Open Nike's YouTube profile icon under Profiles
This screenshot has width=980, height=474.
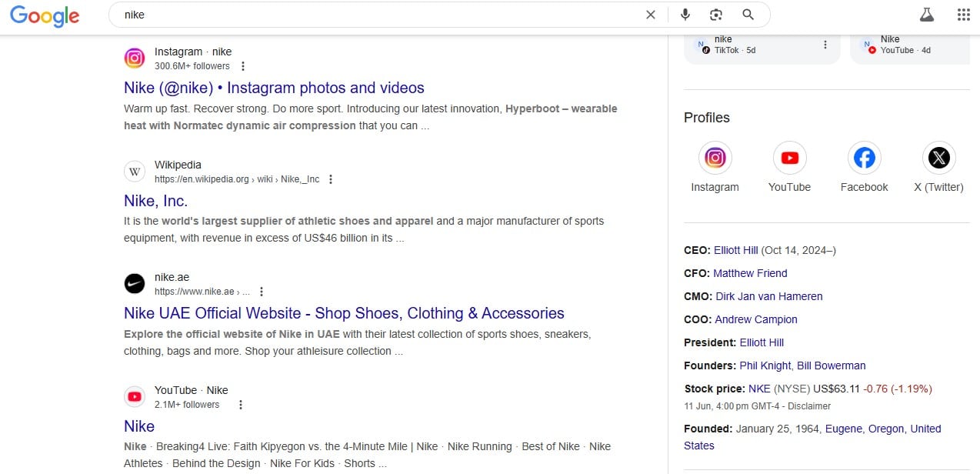tap(789, 158)
